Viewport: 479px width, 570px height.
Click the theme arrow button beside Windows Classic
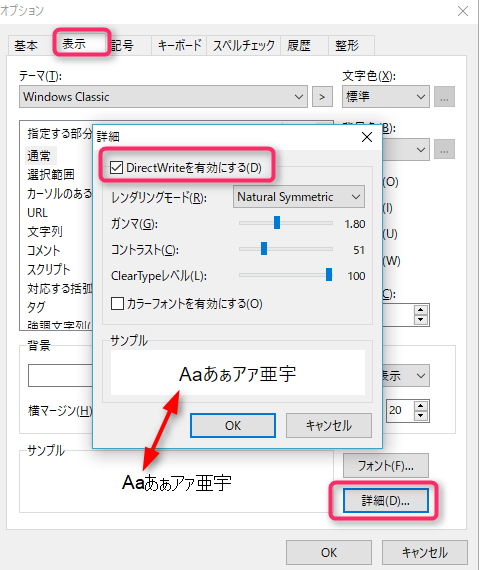pyautogui.click(x=322, y=97)
